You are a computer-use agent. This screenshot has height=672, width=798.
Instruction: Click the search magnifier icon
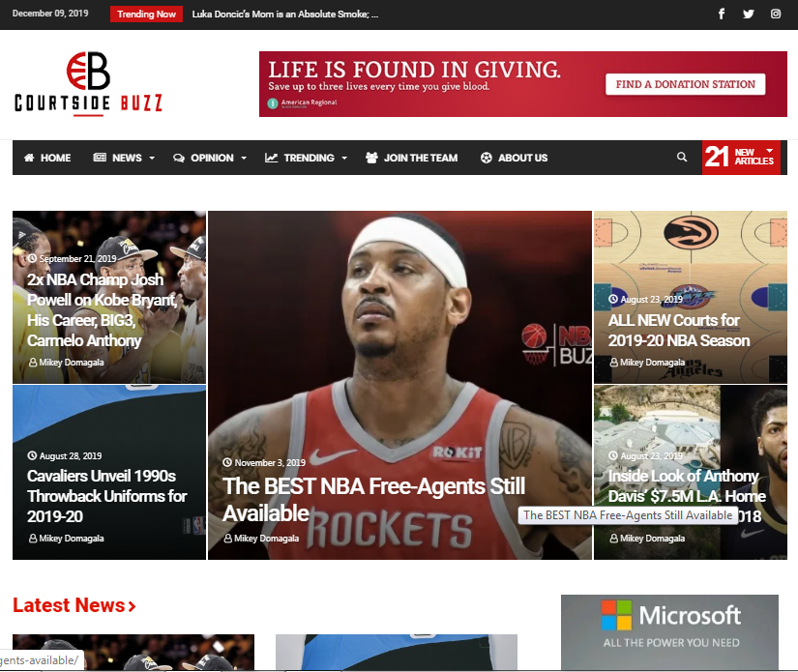[682, 158]
